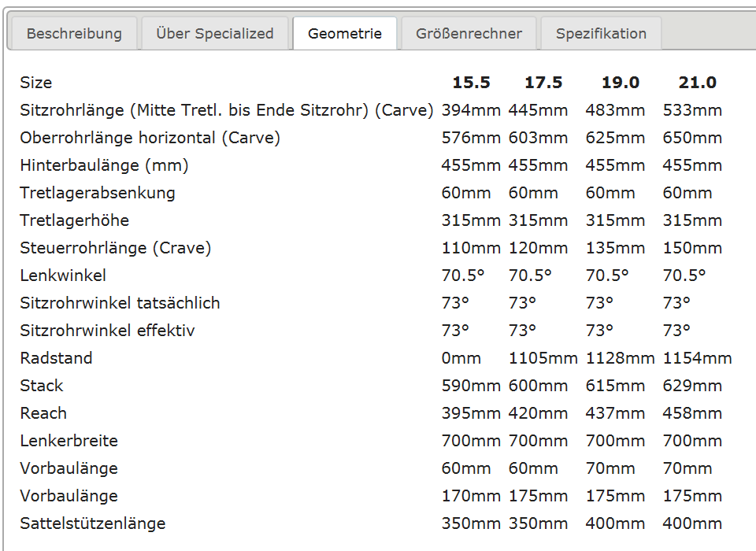Select the Geometrie tab
This screenshot has height=551, width=756.
click(345, 34)
